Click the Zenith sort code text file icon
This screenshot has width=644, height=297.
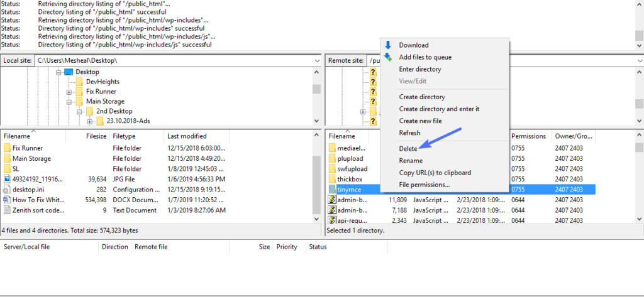coord(7,210)
